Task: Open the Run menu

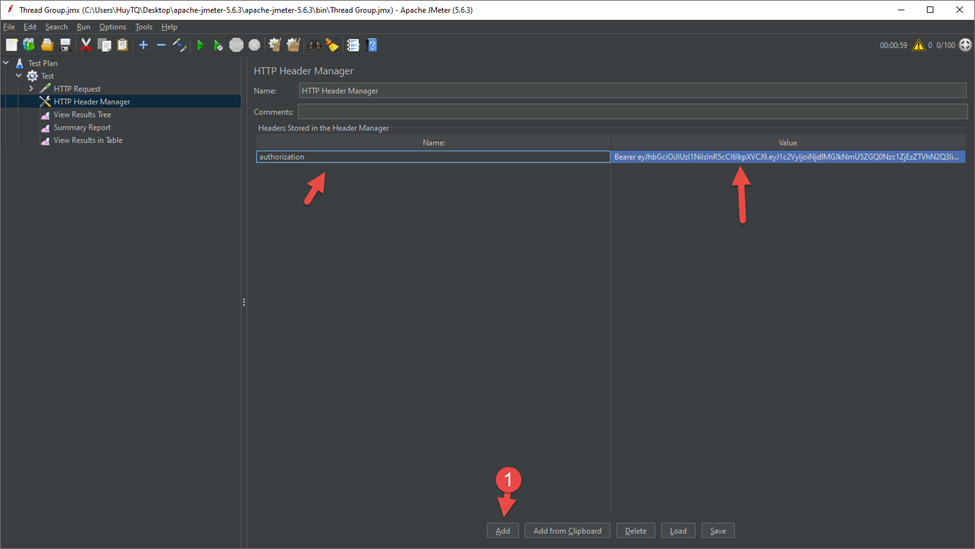Action: pos(83,27)
